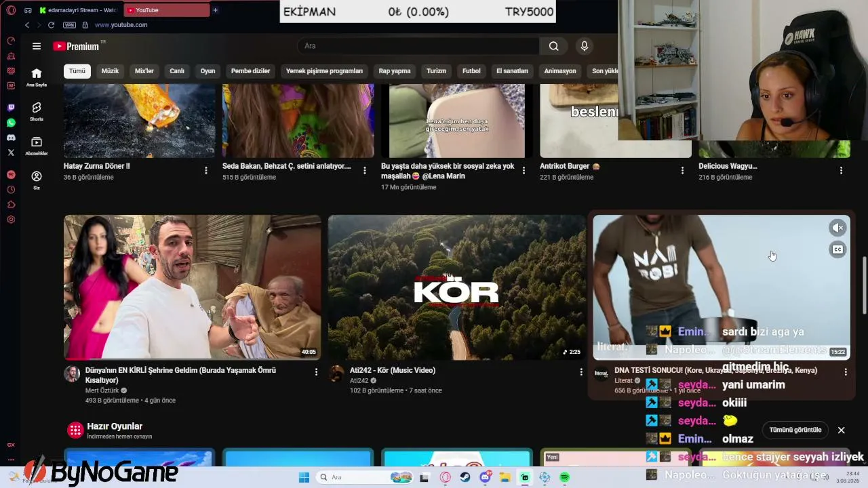Select the Oyun filter chip
The image size is (868, 488).
point(208,71)
